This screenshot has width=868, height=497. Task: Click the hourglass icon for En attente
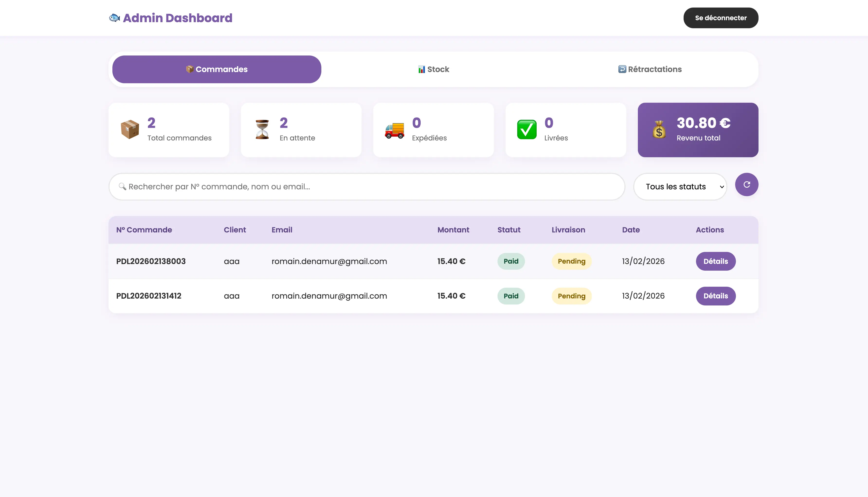(x=262, y=130)
